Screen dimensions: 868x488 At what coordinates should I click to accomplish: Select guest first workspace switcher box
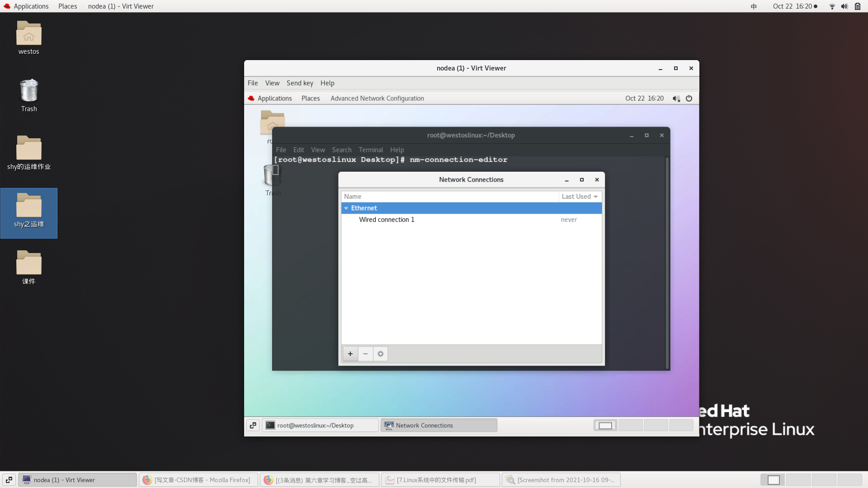(605, 425)
